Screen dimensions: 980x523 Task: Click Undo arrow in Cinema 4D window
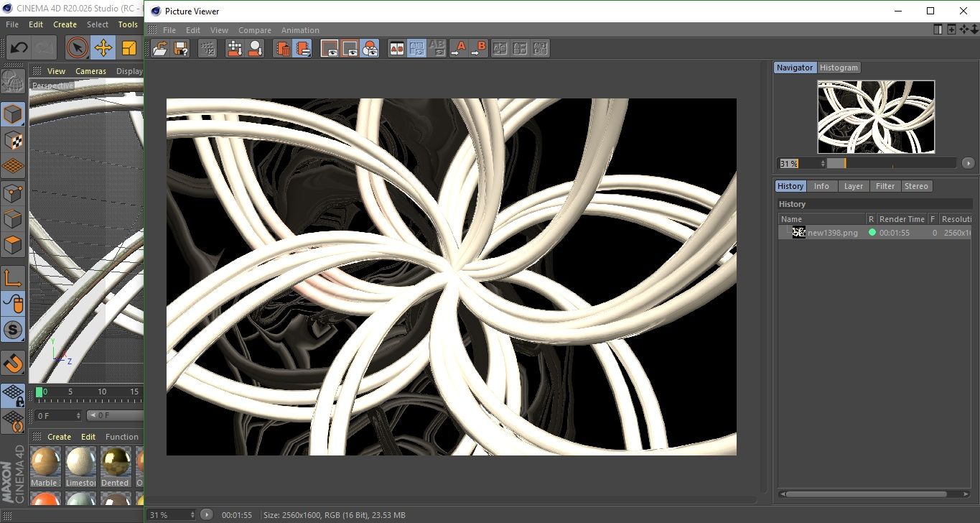pos(19,48)
